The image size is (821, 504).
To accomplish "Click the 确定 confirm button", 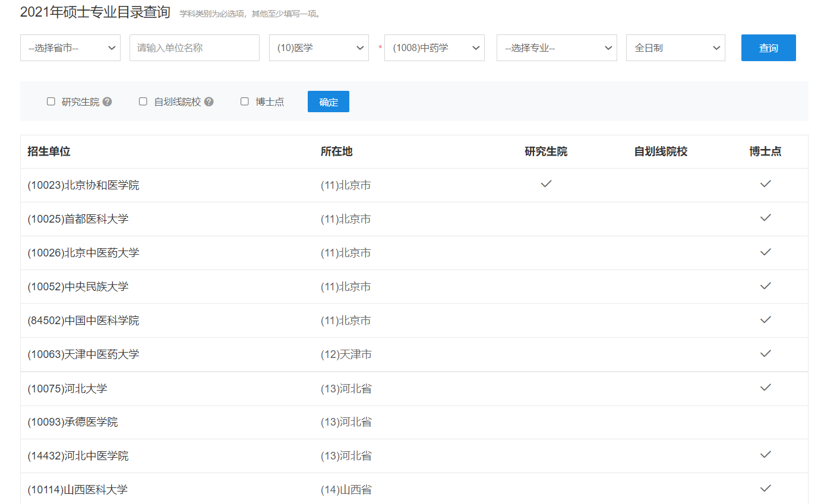I will 328,101.
